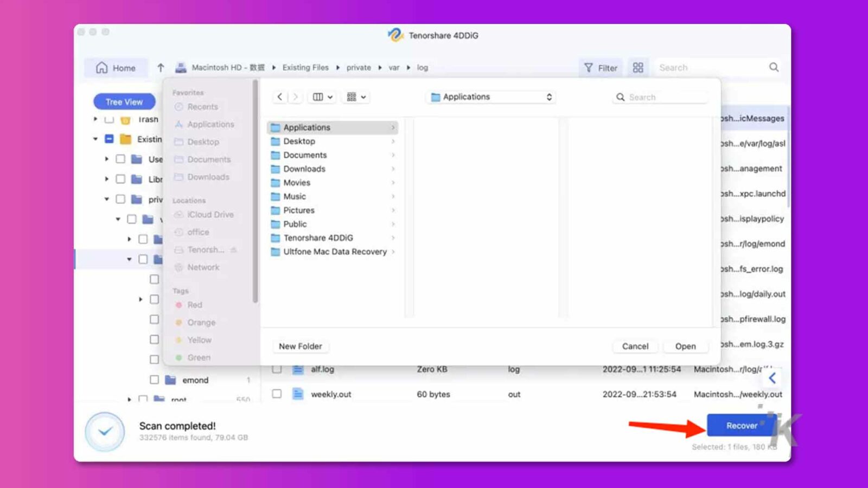Viewport: 868px width, 488px height.
Task: Click the file dialog Search field
Action: 661,97
